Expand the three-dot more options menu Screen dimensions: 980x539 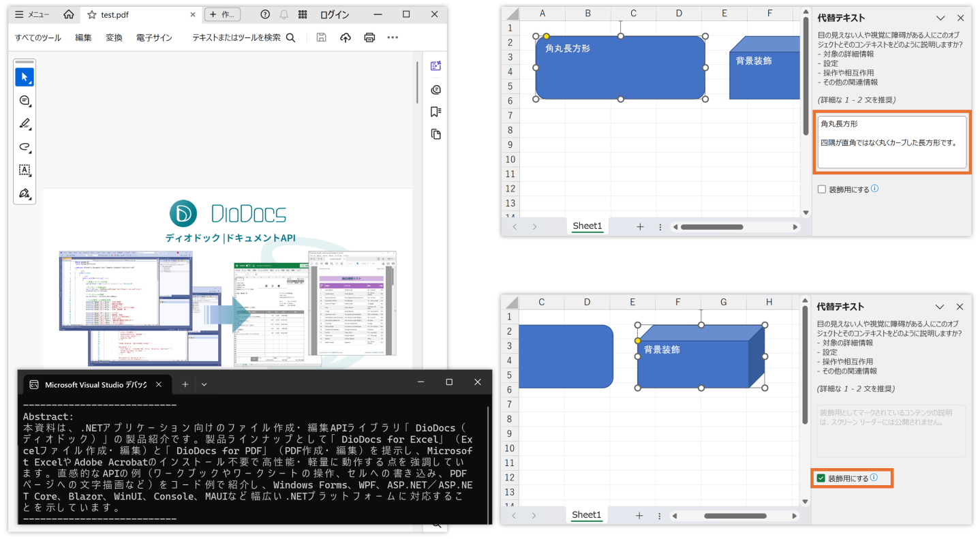tap(393, 37)
